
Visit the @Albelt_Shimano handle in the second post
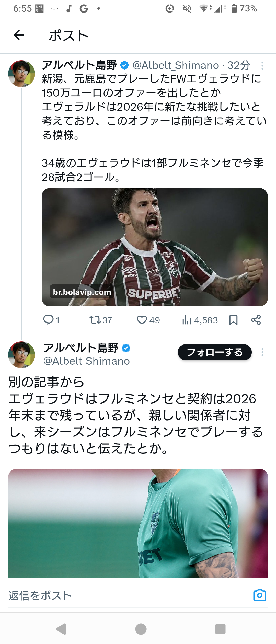coord(87,361)
